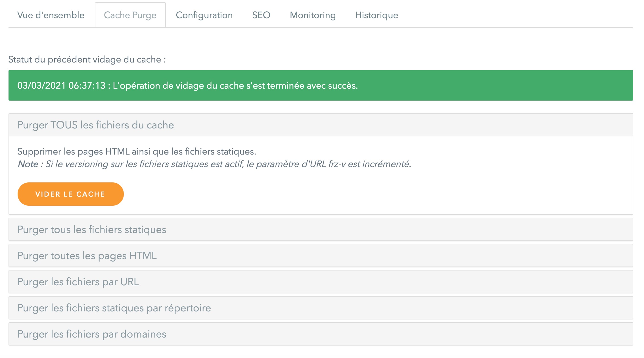The width and height of the screenshot is (644, 358).
Task: View the Historique tab
Action: click(376, 15)
